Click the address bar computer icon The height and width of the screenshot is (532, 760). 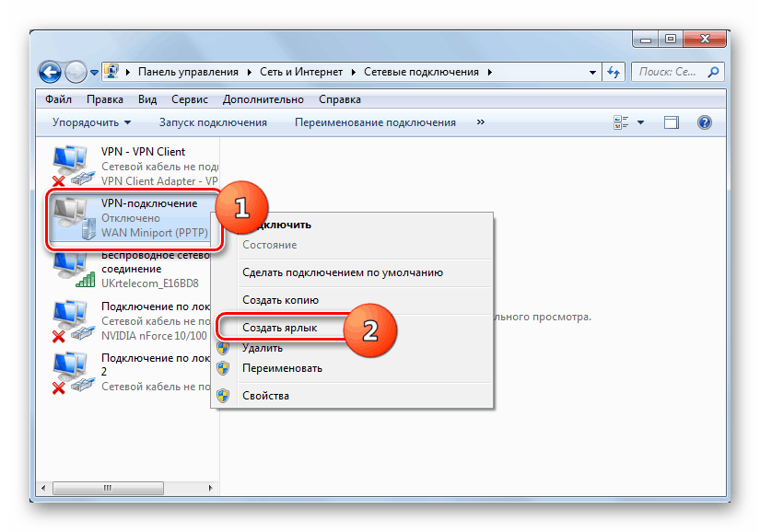coord(112,72)
